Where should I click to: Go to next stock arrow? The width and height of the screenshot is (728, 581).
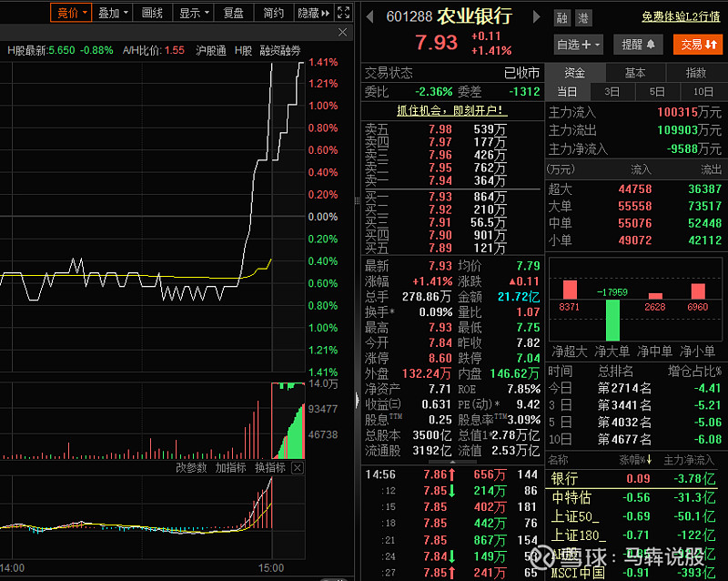pos(536,16)
